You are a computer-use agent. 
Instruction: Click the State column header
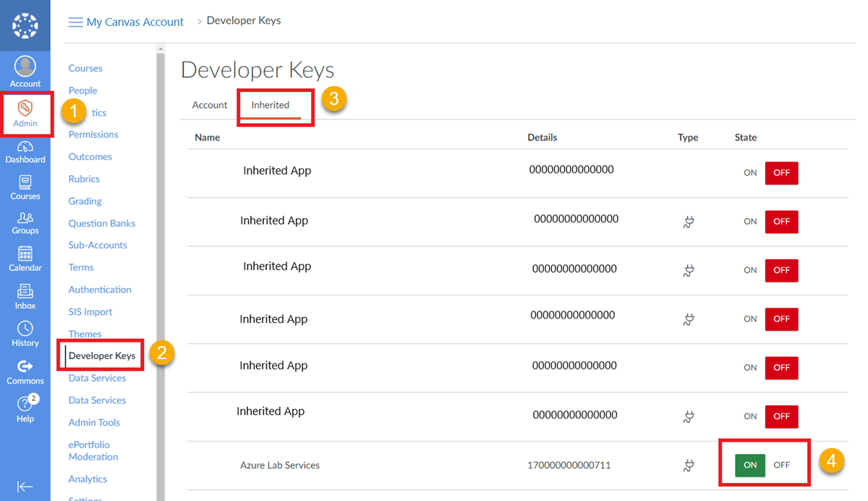click(x=746, y=138)
